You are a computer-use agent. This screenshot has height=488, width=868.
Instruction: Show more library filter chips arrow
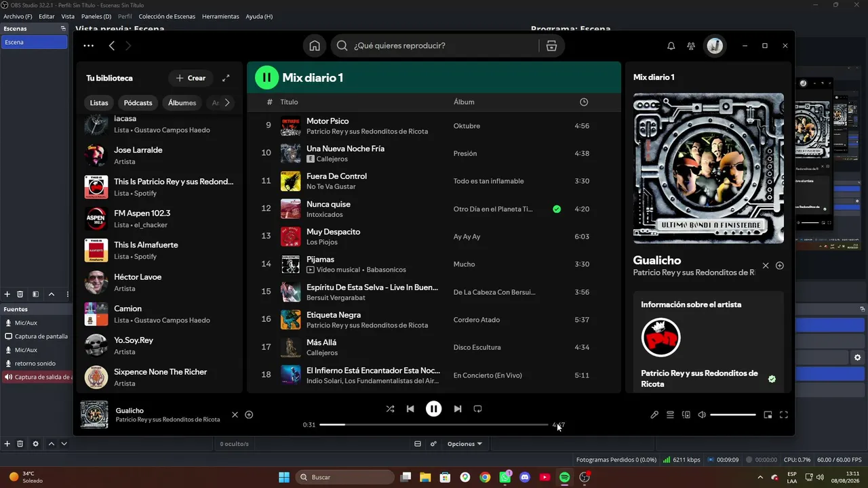click(227, 103)
